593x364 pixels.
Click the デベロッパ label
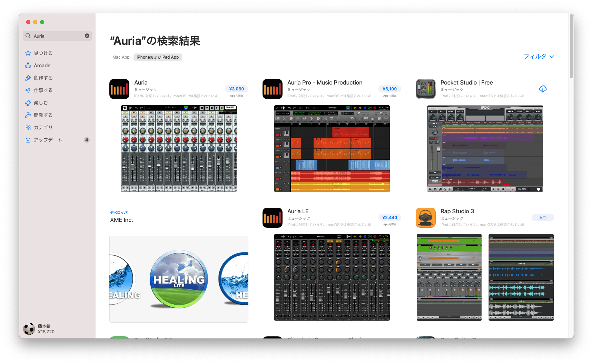point(119,213)
